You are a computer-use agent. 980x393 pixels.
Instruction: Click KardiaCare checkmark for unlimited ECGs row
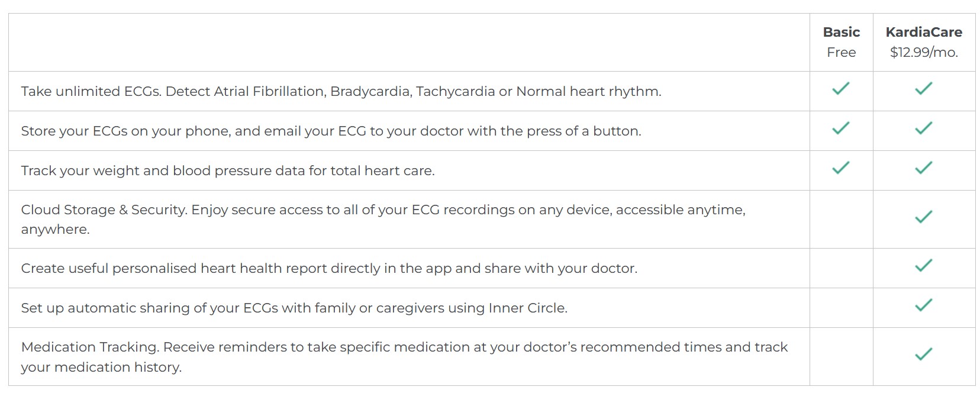tap(923, 89)
